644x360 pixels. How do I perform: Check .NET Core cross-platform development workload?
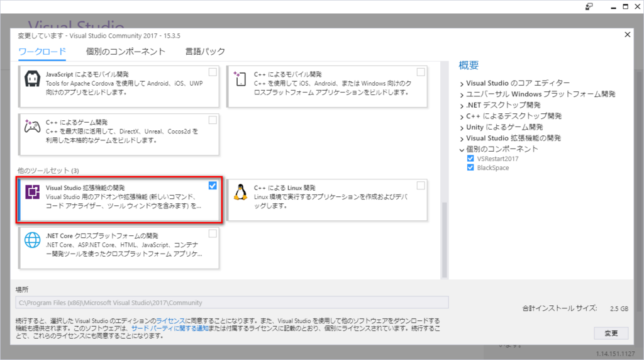213,233
